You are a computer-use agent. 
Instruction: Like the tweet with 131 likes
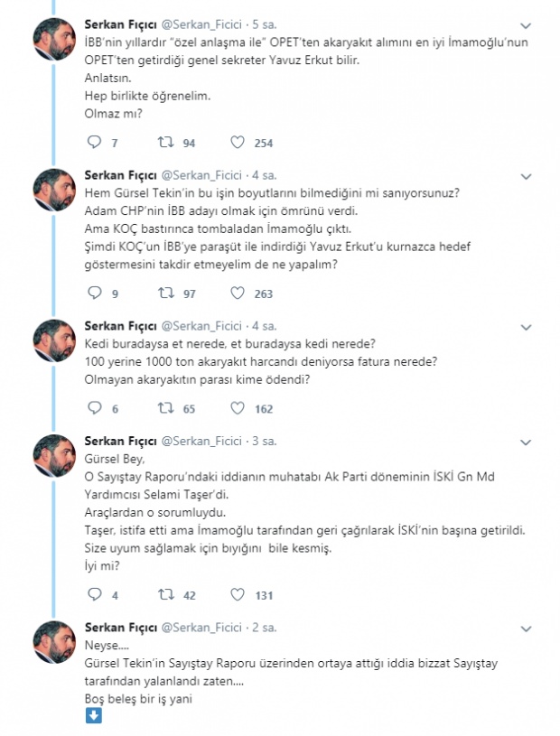point(237,594)
